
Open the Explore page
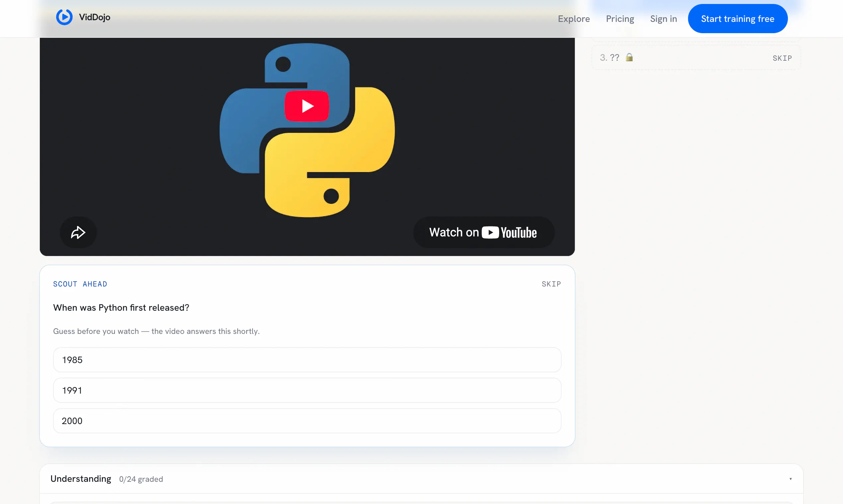click(574, 19)
